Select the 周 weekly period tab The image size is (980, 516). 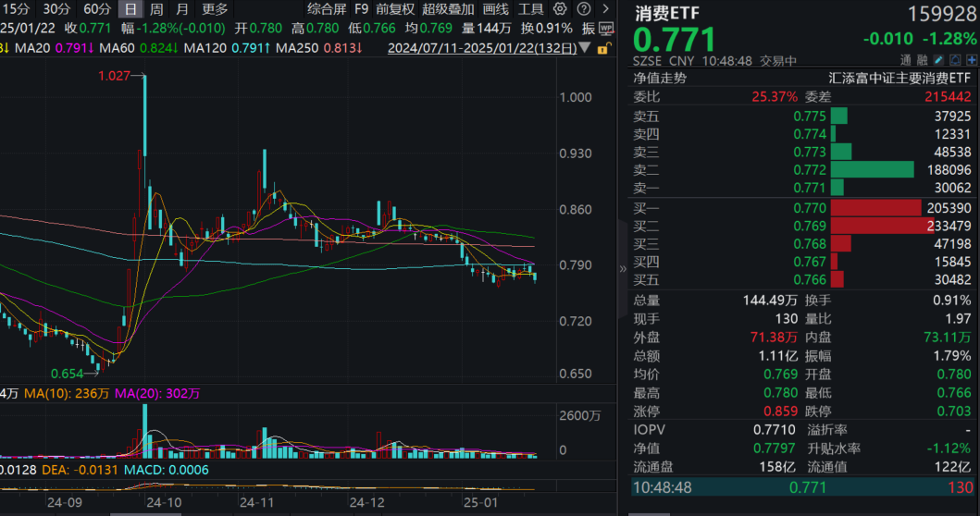[156, 8]
